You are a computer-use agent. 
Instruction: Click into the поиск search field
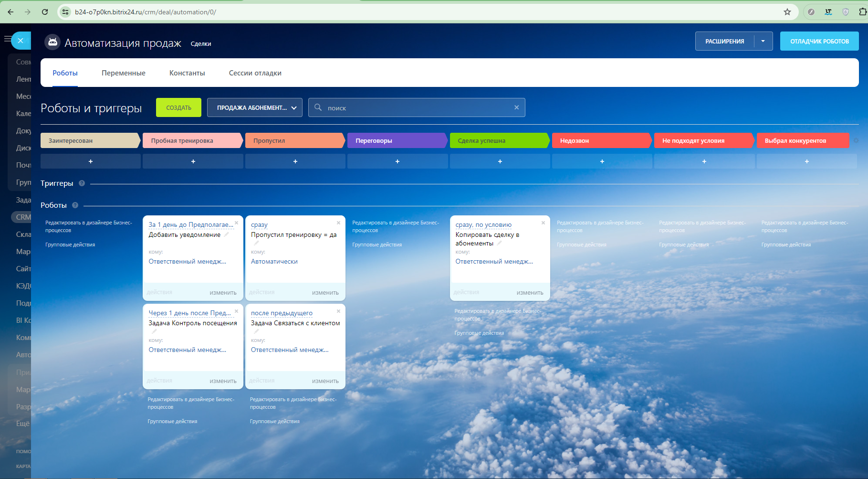[x=415, y=108]
